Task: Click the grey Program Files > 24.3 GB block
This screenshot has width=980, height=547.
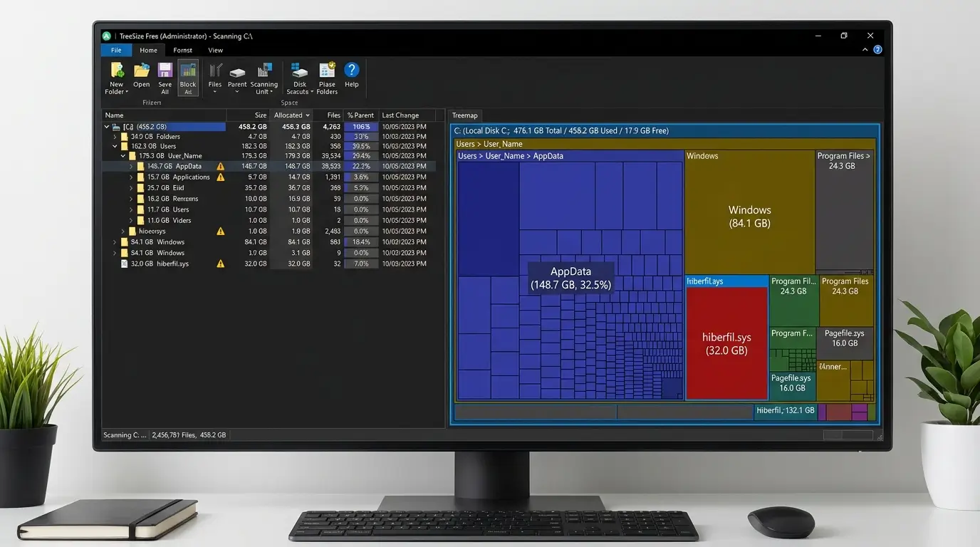Action: coord(844,210)
